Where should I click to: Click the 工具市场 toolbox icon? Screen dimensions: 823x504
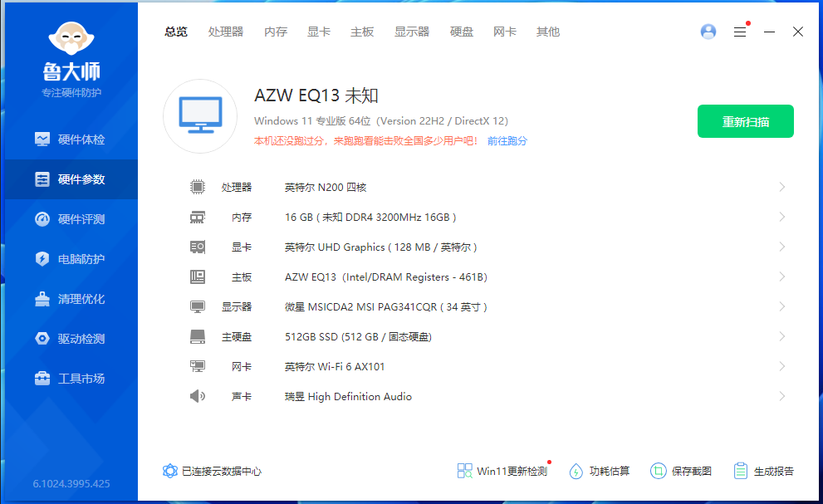point(42,378)
